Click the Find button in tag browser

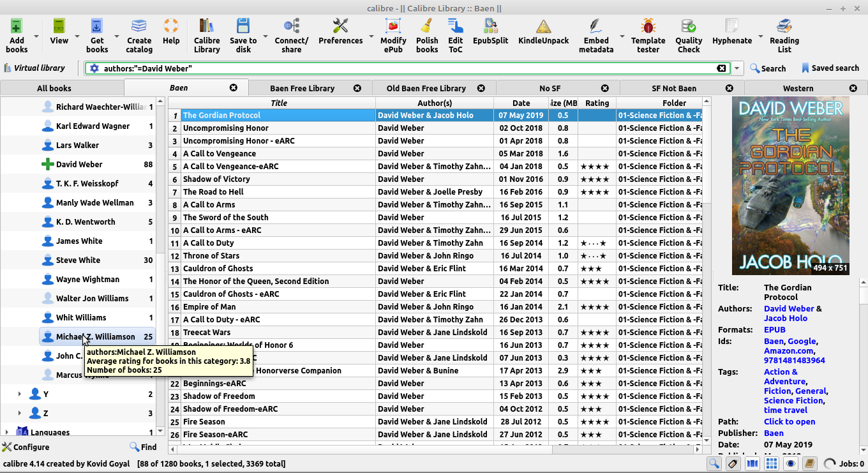pyautogui.click(x=143, y=447)
